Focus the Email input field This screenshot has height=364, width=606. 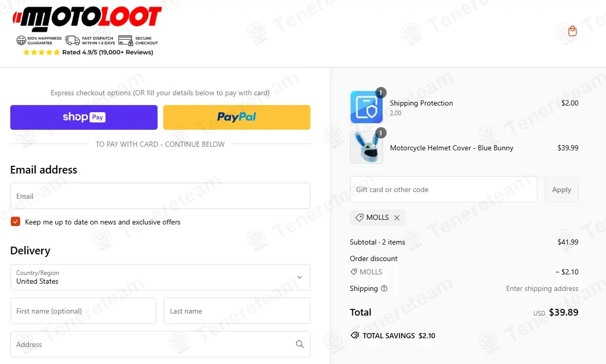tap(161, 196)
